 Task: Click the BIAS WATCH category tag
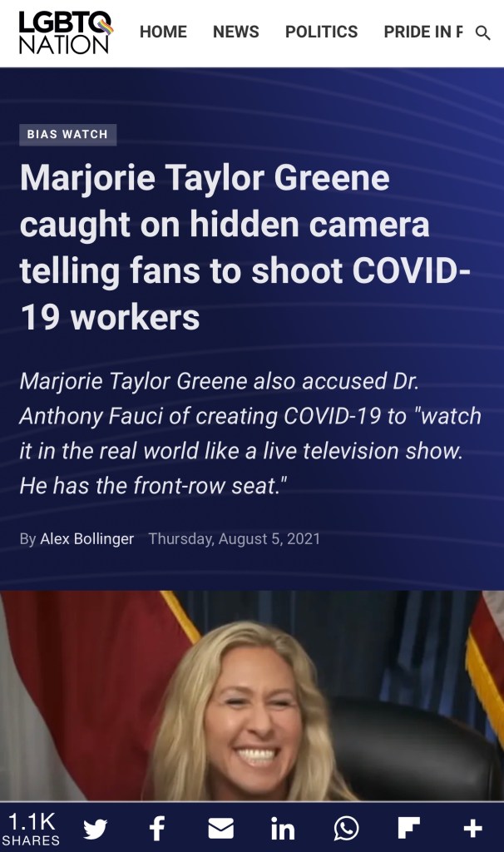click(68, 134)
